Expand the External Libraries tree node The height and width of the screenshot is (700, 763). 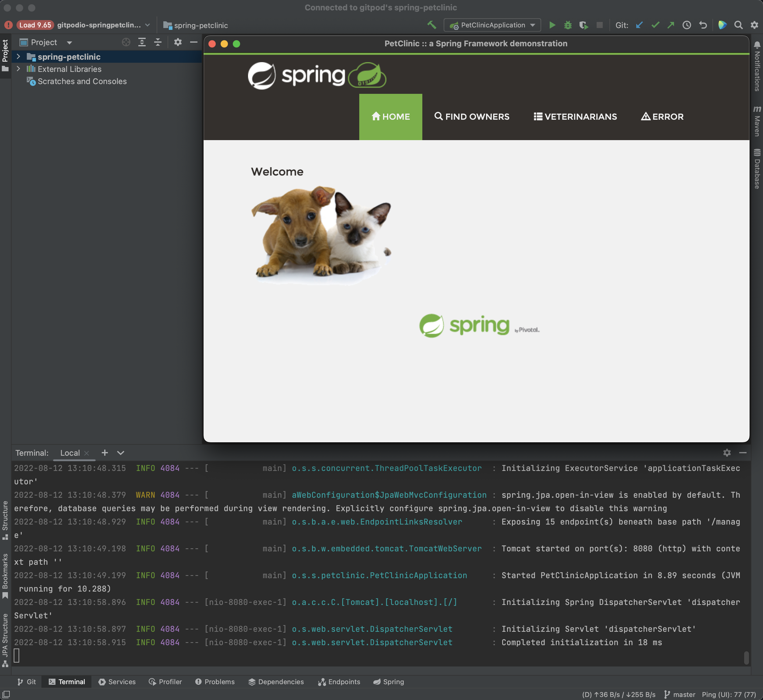pos(18,69)
